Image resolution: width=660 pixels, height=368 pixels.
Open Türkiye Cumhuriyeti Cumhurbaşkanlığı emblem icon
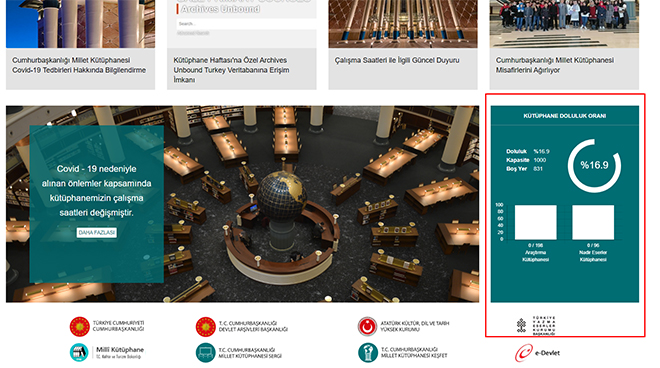point(80,326)
